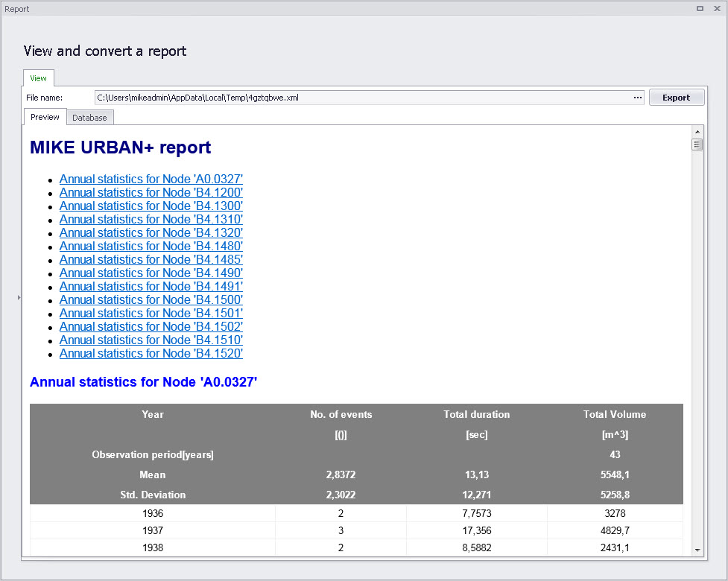This screenshot has width=728, height=581.
Task: Open link for Node 'B4.1200' statistics
Action: tap(151, 193)
